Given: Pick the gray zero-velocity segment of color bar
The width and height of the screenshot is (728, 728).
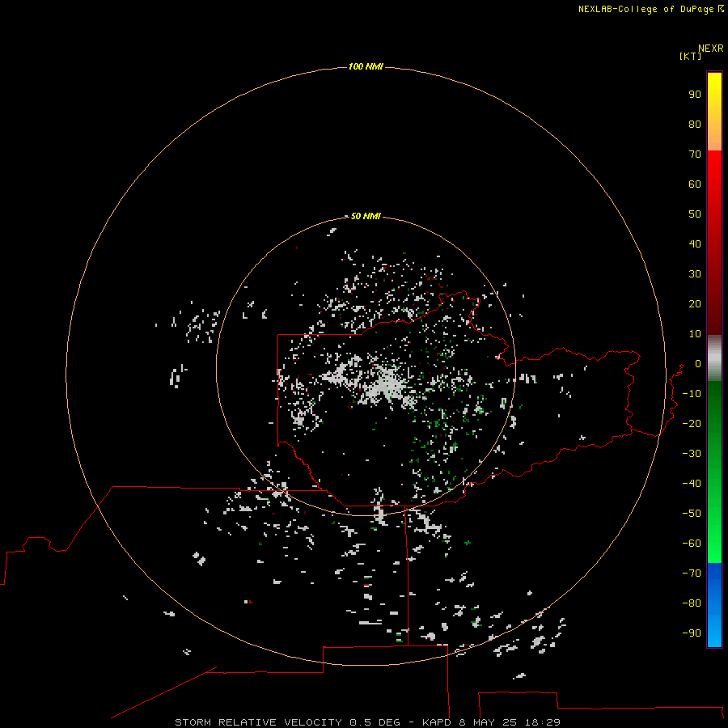Looking at the screenshot, I should click(x=714, y=358).
